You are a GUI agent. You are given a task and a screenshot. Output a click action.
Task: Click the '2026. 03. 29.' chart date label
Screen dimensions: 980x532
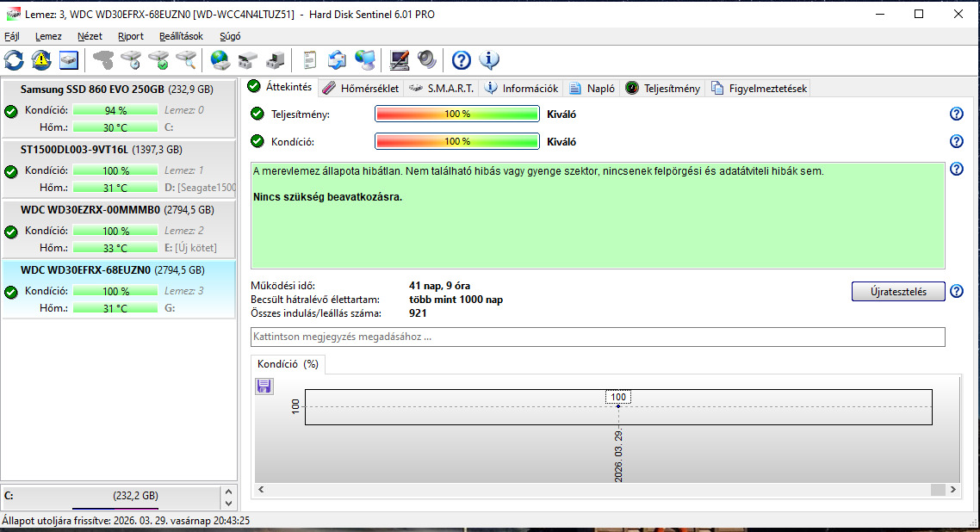(x=618, y=455)
